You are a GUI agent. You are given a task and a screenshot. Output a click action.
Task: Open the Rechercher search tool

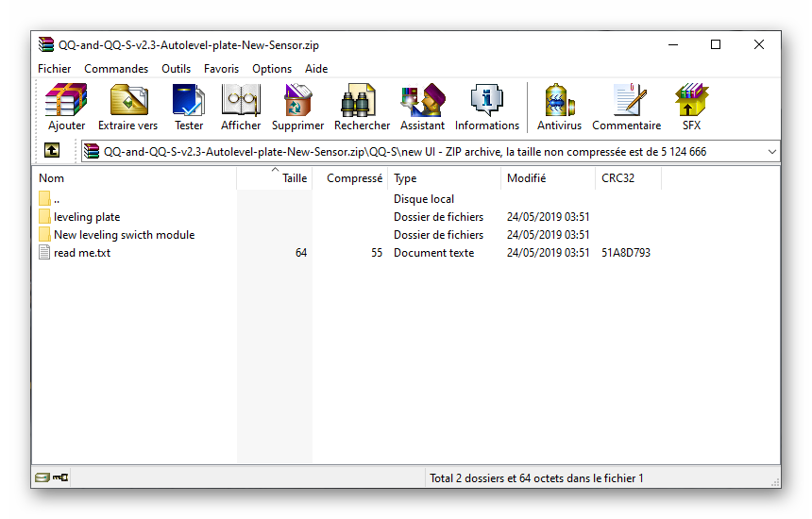tap(362, 107)
